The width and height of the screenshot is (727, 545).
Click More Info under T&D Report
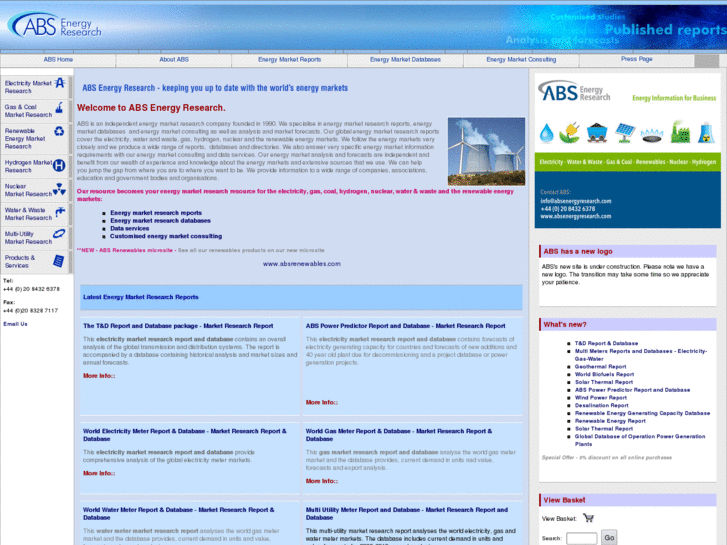point(99,376)
